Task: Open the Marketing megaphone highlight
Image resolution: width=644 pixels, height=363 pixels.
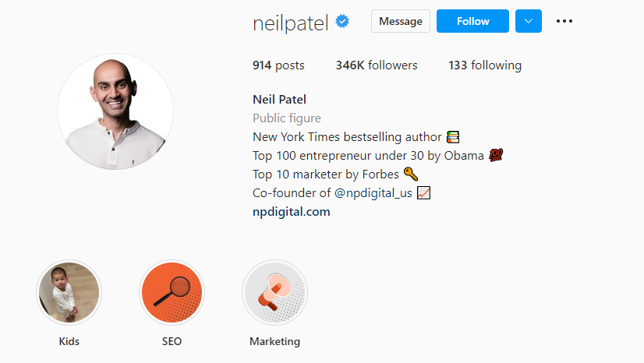Action: [274, 292]
